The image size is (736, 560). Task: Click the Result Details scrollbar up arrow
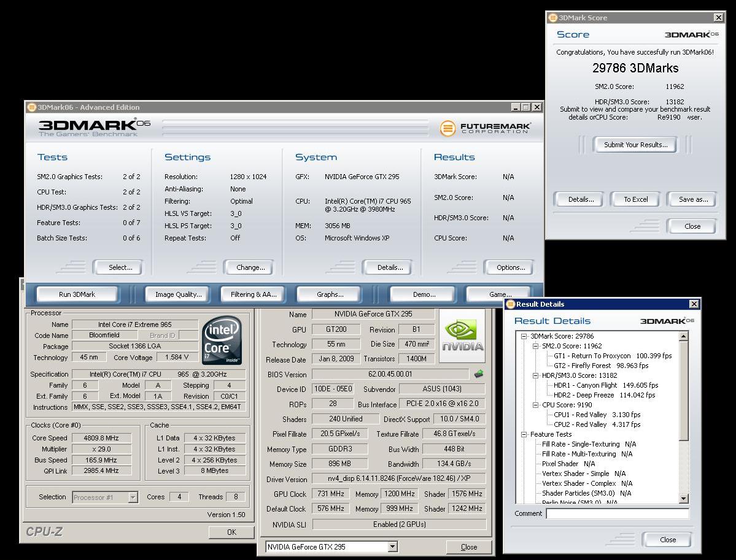pos(684,336)
